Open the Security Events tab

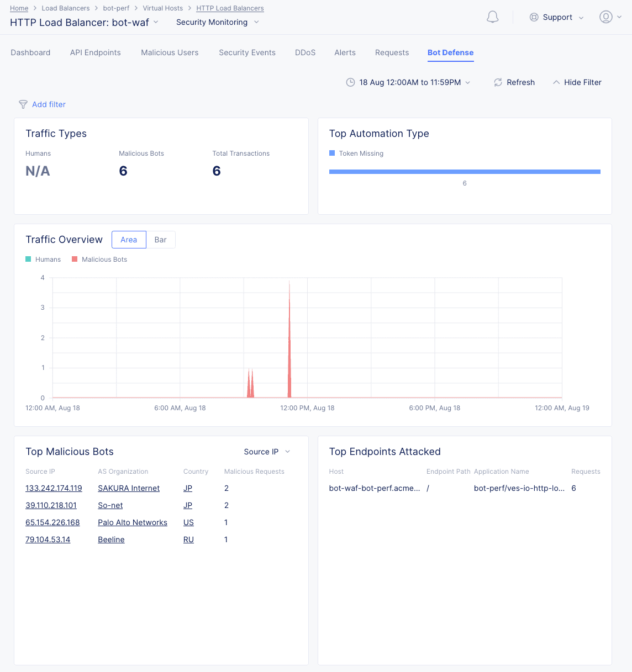[x=247, y=52]
